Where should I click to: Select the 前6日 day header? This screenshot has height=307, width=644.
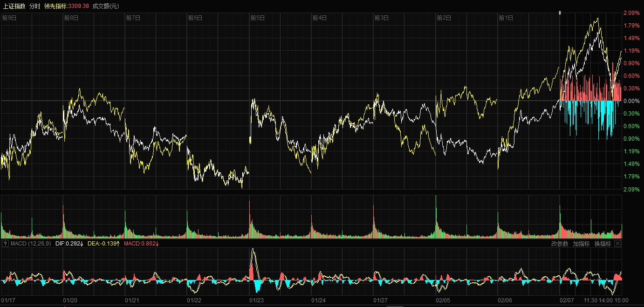tap(195, 18)
